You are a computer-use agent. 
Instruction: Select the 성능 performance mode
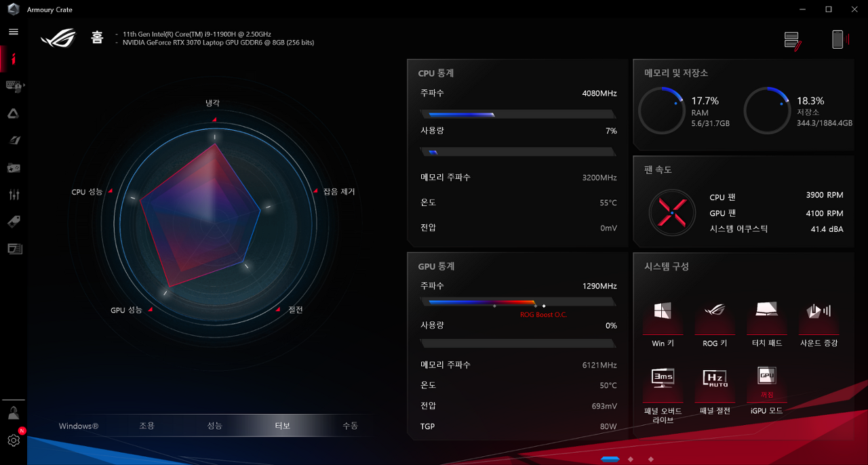point(214,426)
